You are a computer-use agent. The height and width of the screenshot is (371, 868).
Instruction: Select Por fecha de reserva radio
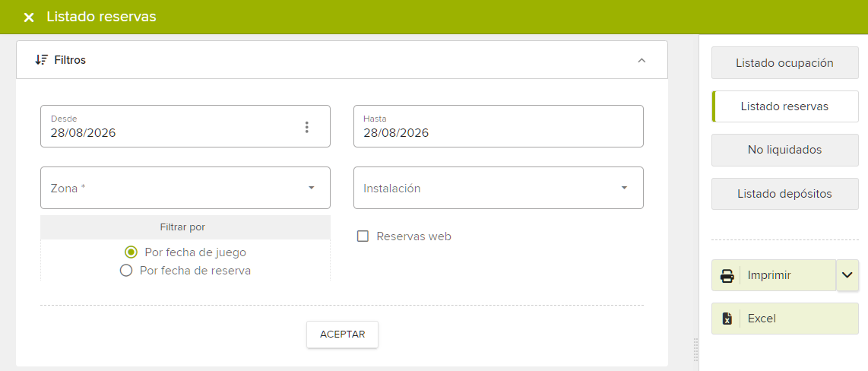point(126,271)
